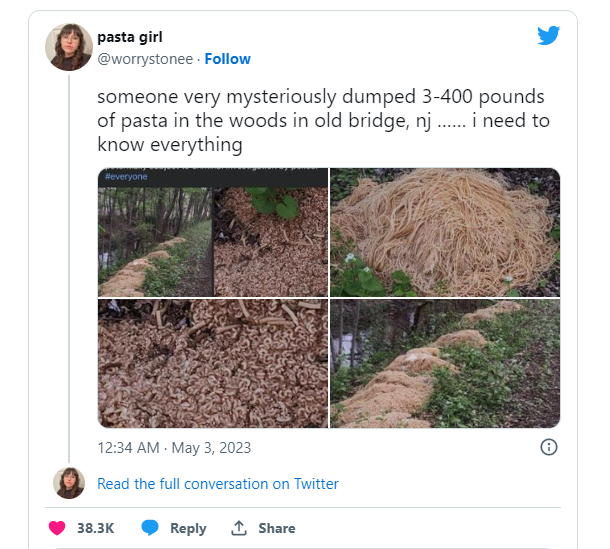Click the tweet text about dumped pasta
610x549 pixels.
click(x=323, y=121)
